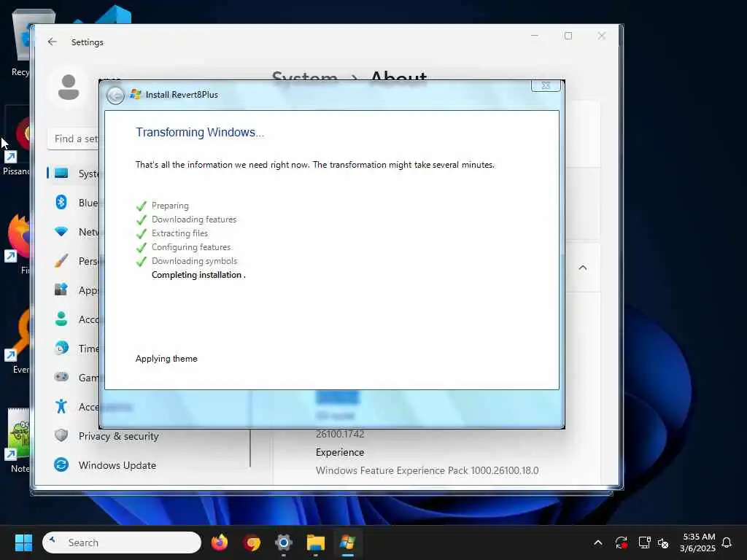Screen dimensions: 747x560
Task: Switch to Revert8Plus installer taskbar icon
Action: click(348, 542)
